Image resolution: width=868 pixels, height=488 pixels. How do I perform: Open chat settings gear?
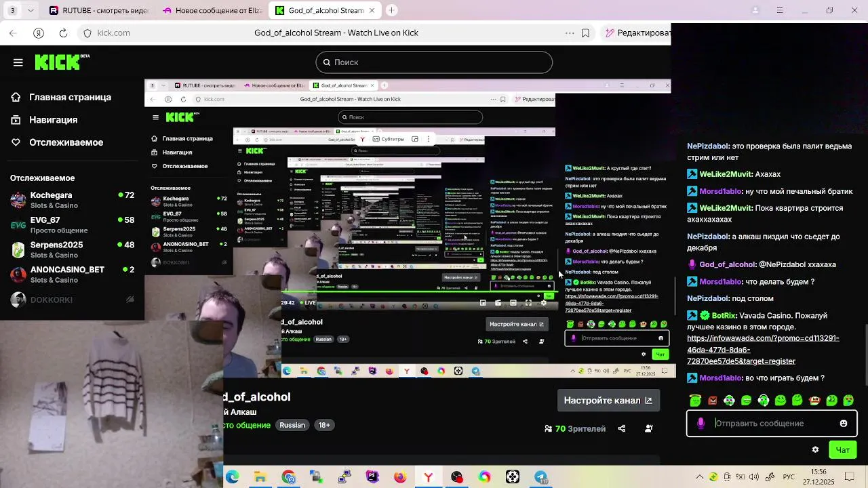tap(815, 449)
